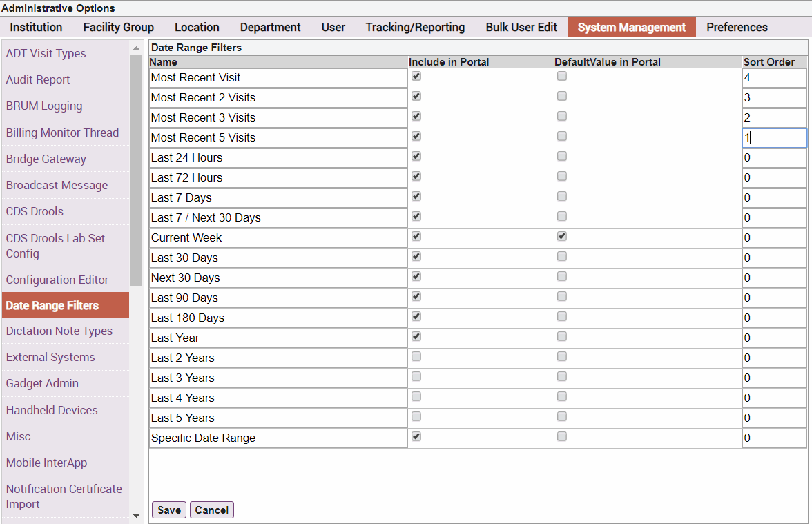The width and height of the screenshot is (812, 524).
Task: Toggle Include in Portal for Last 180 Days
Action: point(416,316)
